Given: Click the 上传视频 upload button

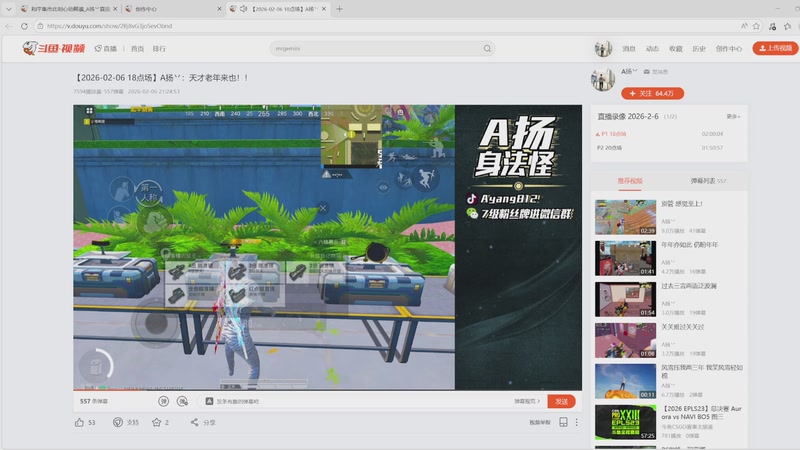Looking at the screenshot, I should pos(775,48).
